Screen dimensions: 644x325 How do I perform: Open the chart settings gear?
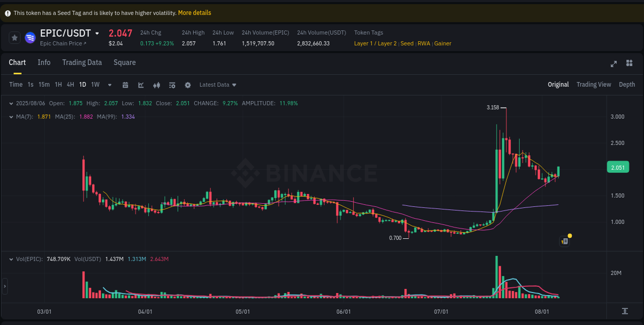[x=188, y=85]
